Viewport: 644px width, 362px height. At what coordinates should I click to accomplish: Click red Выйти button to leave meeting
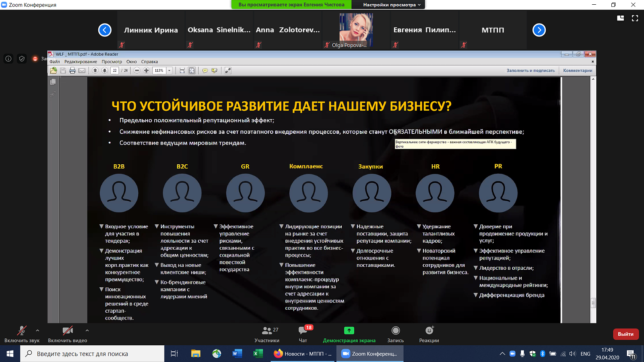[626, 334]
